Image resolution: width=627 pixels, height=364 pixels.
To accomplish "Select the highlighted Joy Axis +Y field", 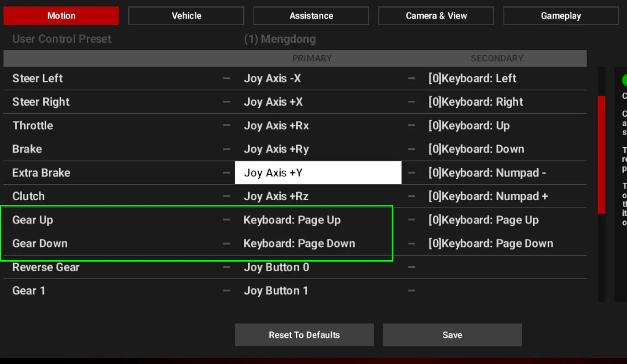I will pyautogui.click(x=318, y=173).
